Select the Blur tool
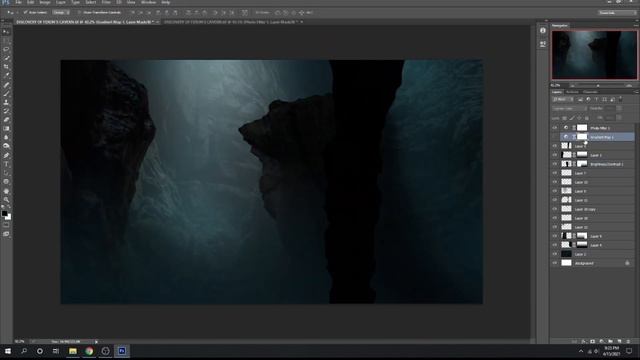Screen dimensions: 640x360 click(6, 138)
